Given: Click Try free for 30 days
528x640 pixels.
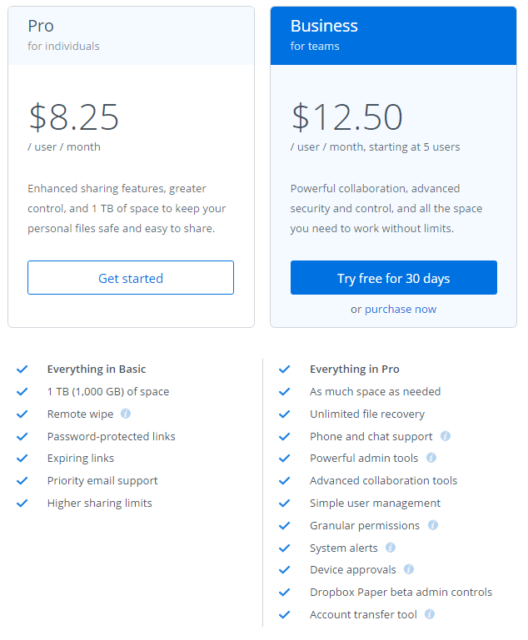Looking at the screenshot, I should click(393, 278).
